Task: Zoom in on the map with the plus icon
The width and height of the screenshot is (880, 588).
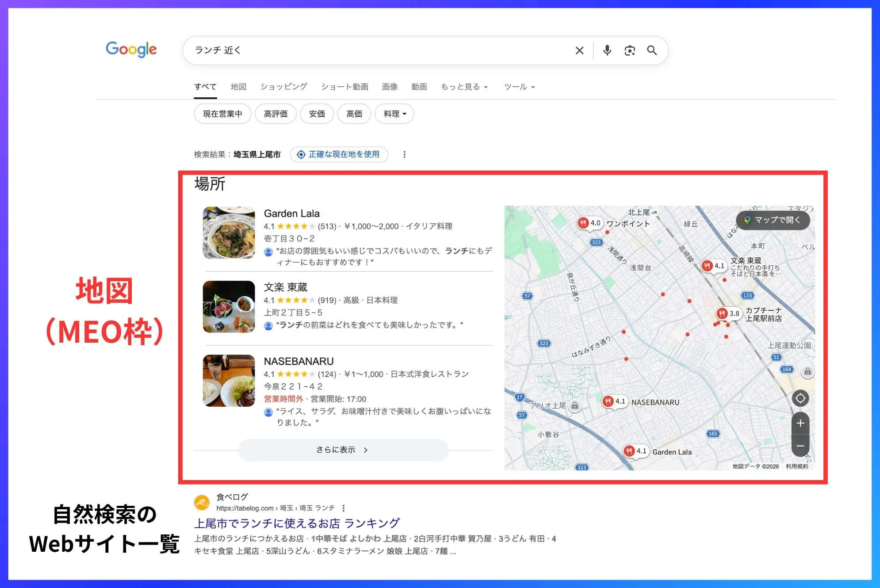Action: click(800, 423)
